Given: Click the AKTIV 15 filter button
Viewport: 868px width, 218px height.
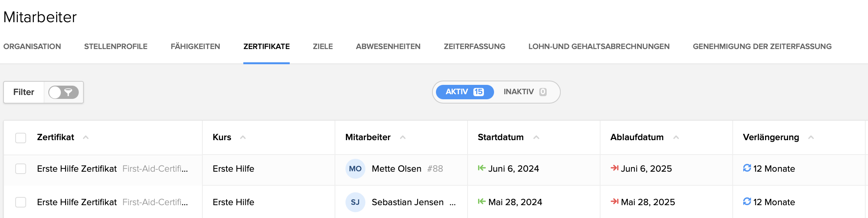Looking at the screenshot, I should point(464,92).
